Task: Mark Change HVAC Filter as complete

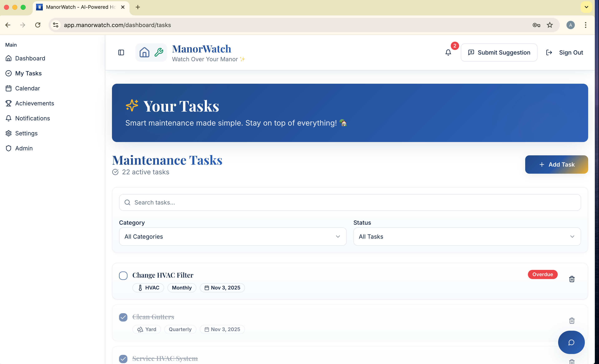Action: [123, 276]
